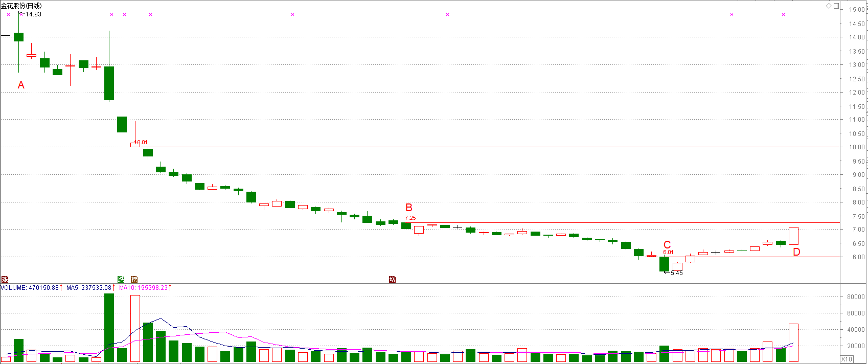This screenshot has height=364, width=868.
Task: Click the 10.00 price axis value
Action: click(857, 147)
